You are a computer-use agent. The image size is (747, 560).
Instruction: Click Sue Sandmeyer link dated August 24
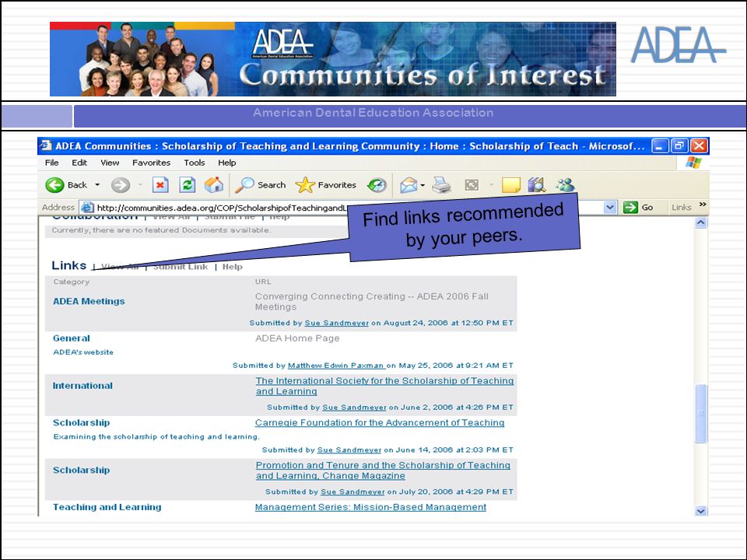pos(337,323)
